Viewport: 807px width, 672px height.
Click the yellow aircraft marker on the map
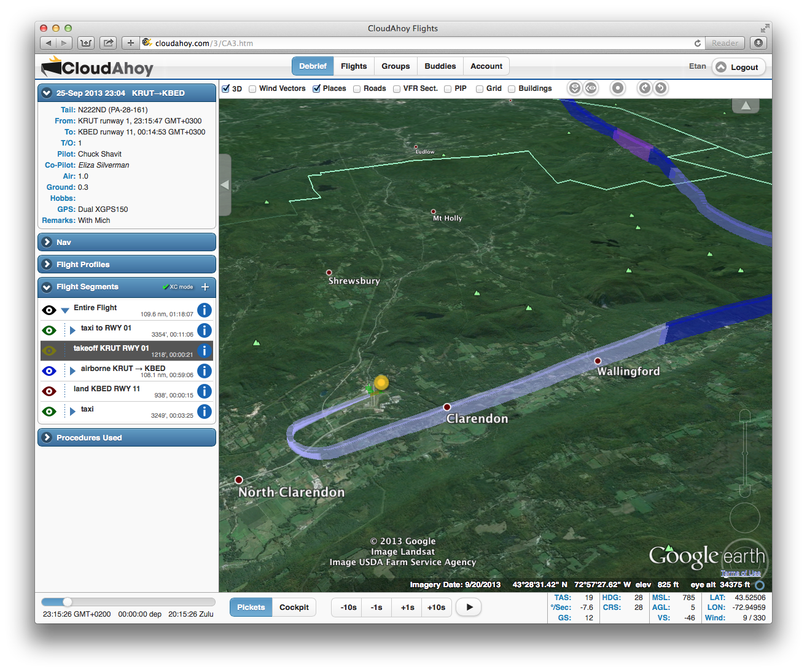click(x=381, y=383)
